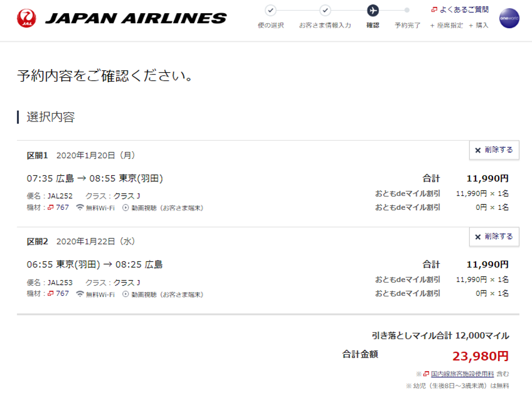Click the checkmark above 便の選択
This screenshot has width=532, height=417.
pyautogui.click(x=270, y=11)
